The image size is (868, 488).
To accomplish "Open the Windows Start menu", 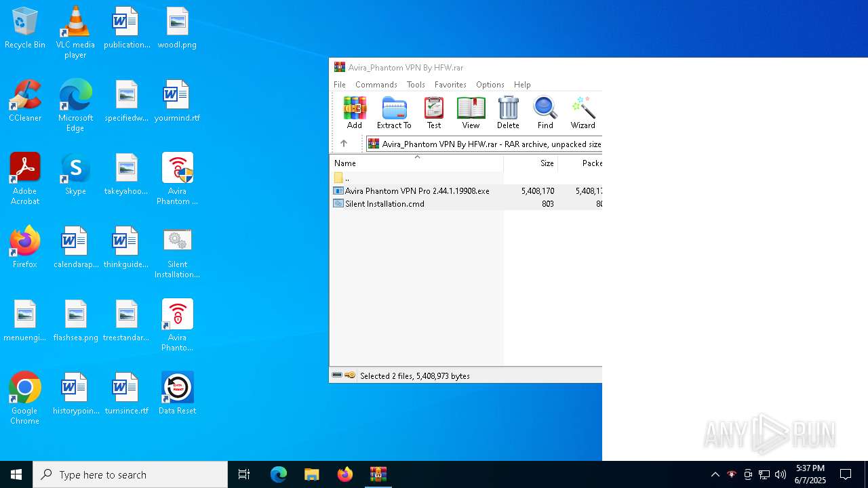I will 16,474.
